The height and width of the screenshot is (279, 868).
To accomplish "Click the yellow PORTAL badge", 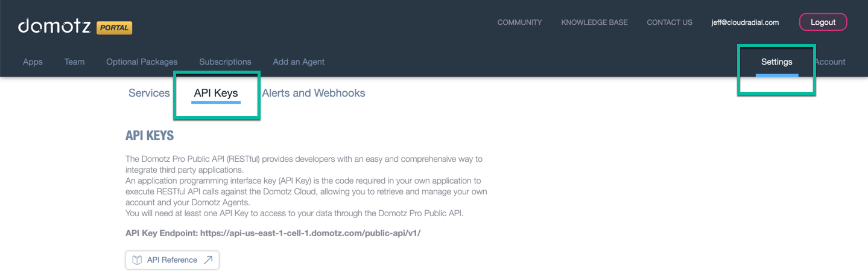I will pos(114,28).
